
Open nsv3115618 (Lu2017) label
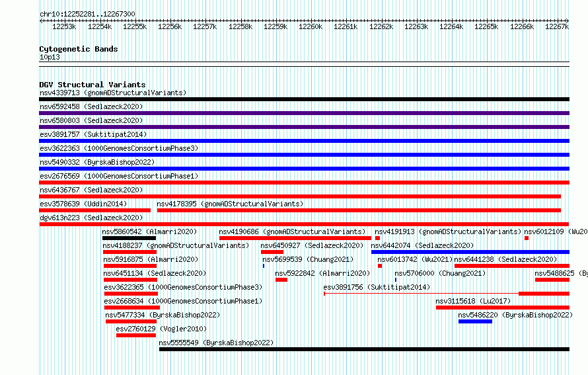click(x=473, y=301)
